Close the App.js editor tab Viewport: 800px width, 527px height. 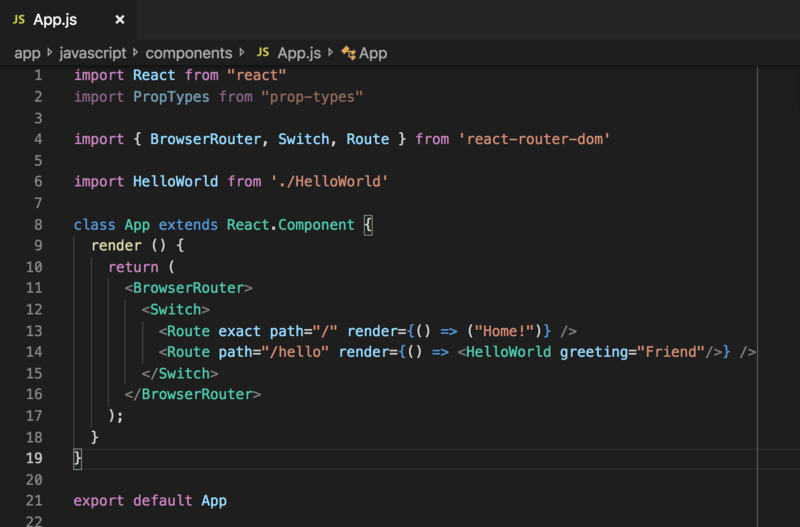coord(120,19)
